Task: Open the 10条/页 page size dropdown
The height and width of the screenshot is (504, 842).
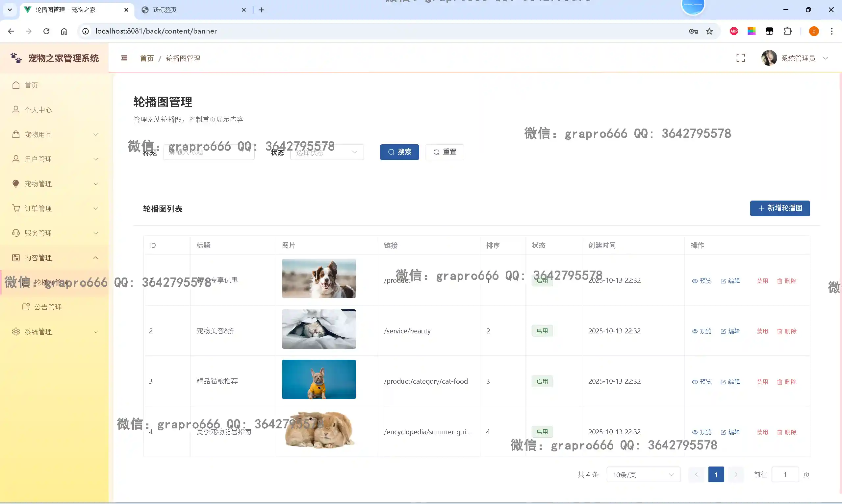Action: (x=643, y=474)
